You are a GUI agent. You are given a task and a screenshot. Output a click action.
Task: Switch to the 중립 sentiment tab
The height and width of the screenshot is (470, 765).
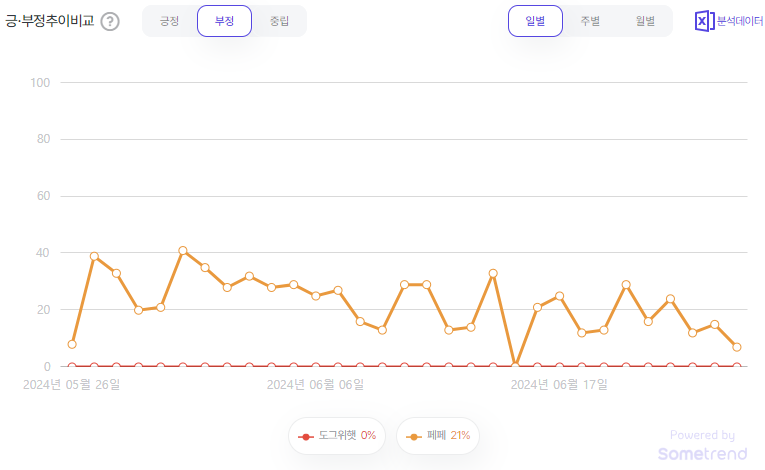click(279, 21)
